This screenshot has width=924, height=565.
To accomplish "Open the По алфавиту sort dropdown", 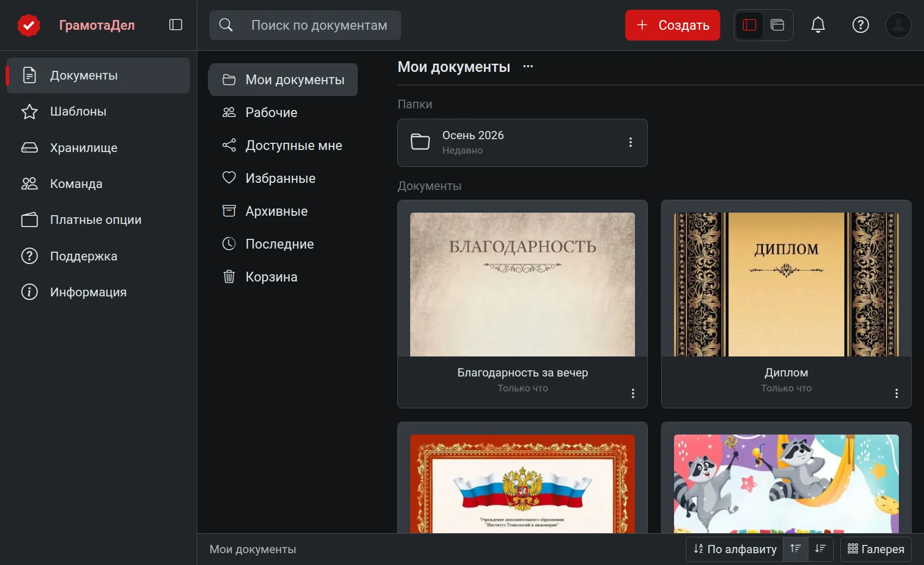I will pos(735,549).
